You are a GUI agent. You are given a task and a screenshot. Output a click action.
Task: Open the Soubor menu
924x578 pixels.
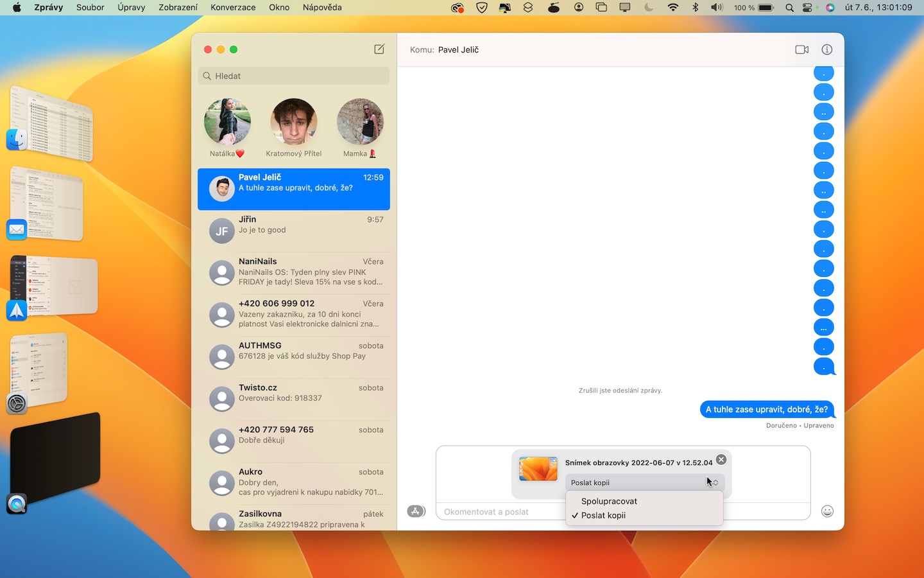click(90, 8)
